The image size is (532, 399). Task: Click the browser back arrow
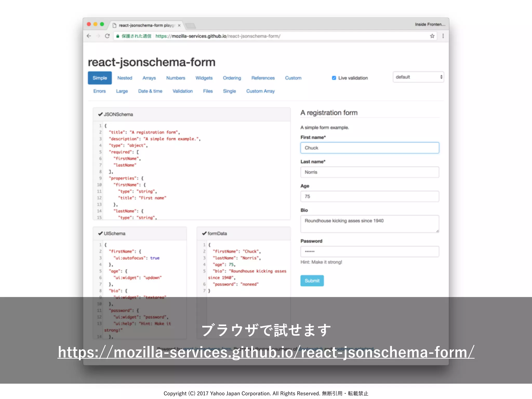[x=89, y=36]
